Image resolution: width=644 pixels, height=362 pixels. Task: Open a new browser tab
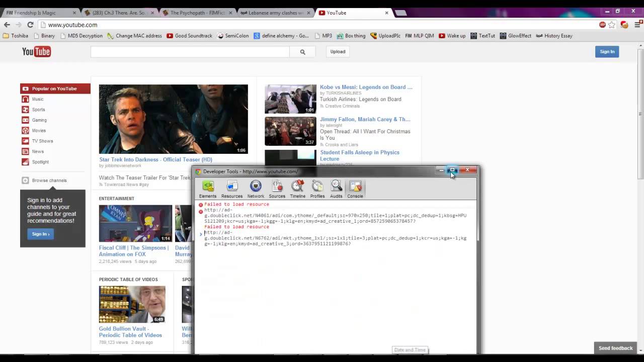click(x=401, y=13)
